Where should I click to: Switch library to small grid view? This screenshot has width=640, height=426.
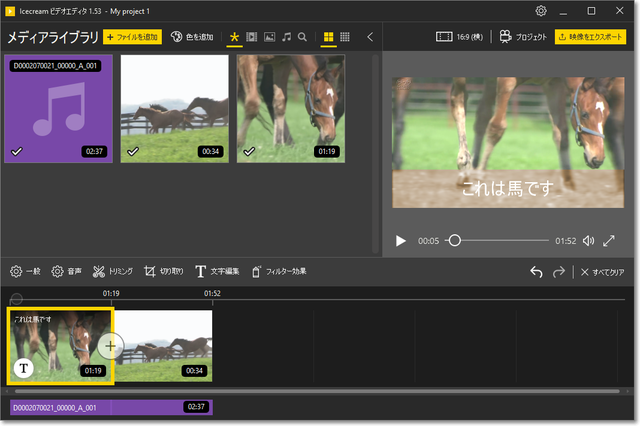pos(345,37)
